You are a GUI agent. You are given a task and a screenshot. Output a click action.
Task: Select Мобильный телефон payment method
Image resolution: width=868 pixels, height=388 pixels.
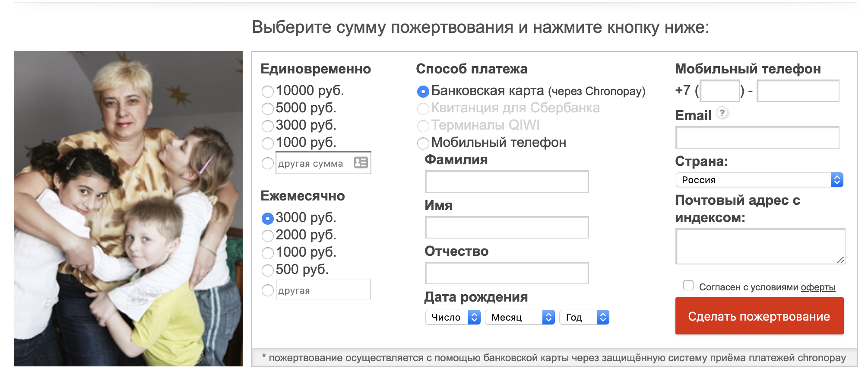click(423, 143)
